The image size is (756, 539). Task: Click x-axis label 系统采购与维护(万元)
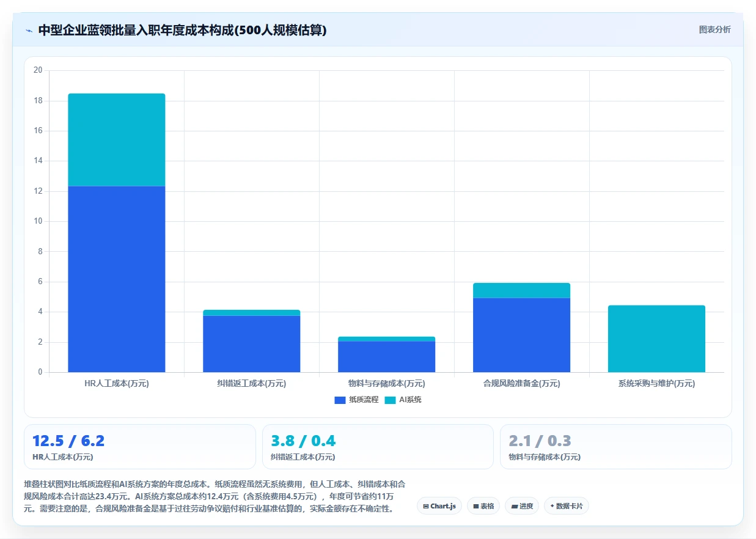657,384
